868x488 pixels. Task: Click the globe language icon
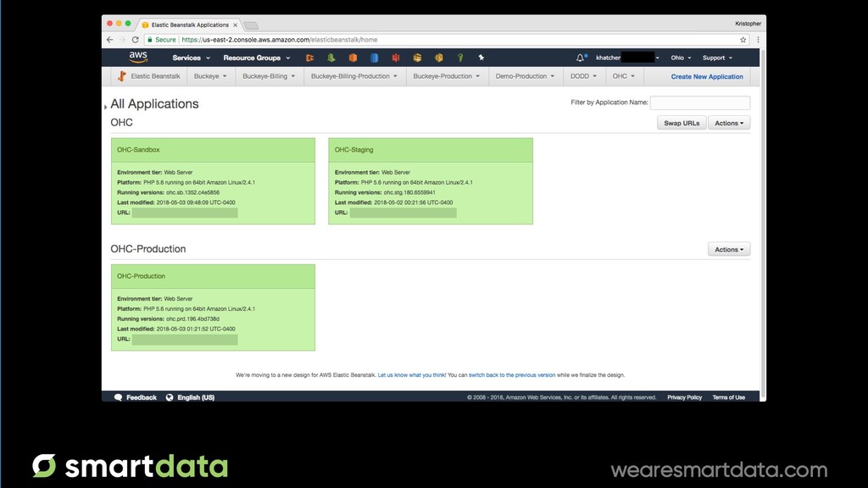coord(170,397)
